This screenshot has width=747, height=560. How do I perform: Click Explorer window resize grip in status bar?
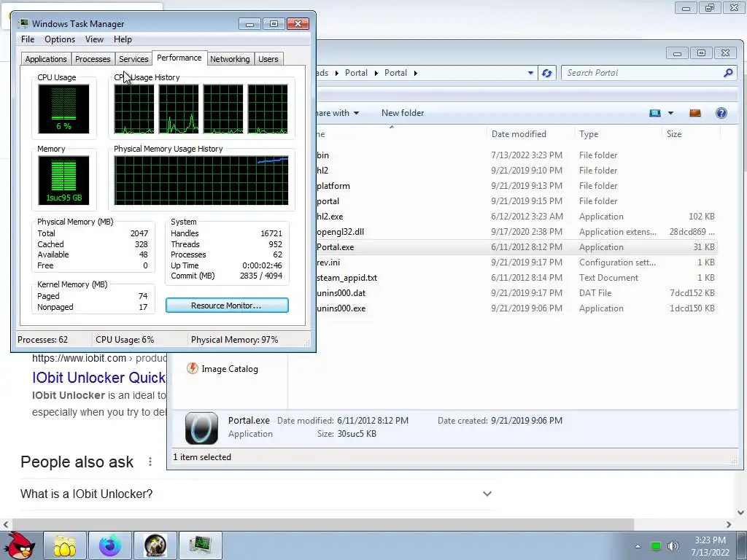734,460
